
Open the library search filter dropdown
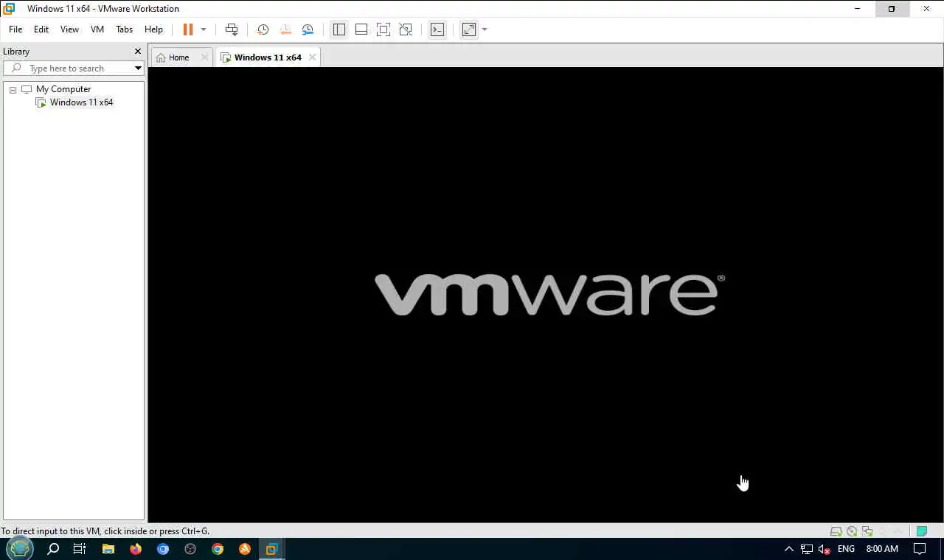click(138, 69)
